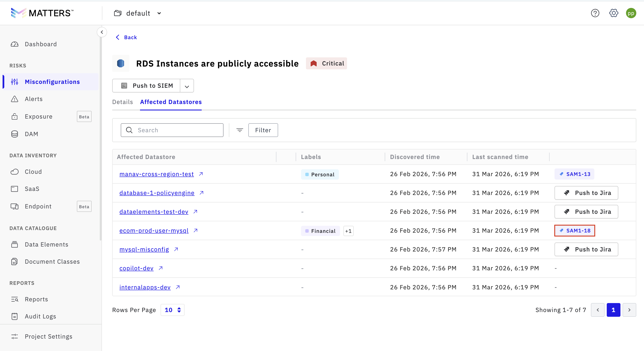The width and height of the screenshot is (644, 351).
Task: Click the SAM1-18 Jira ticket badge
Action: click(574, 231)
